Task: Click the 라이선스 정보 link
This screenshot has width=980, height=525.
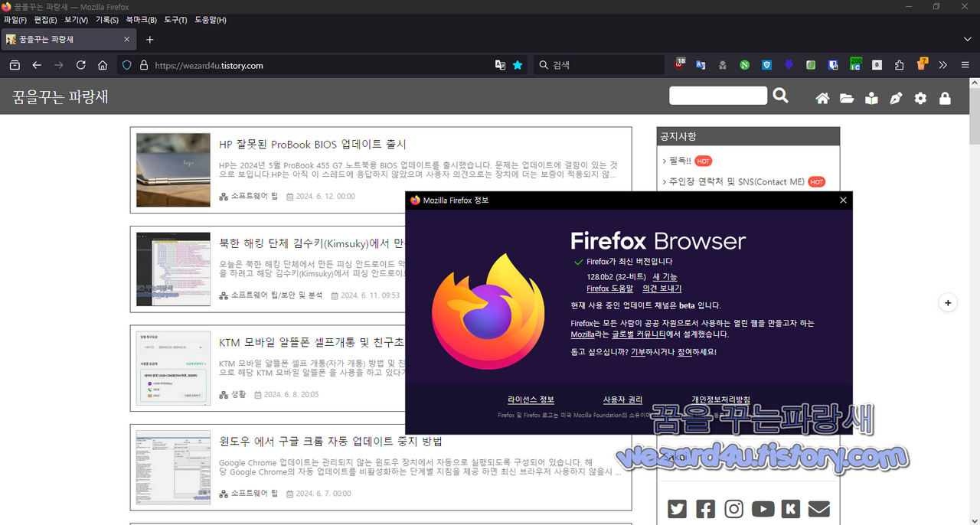Action: pos(531,399)
